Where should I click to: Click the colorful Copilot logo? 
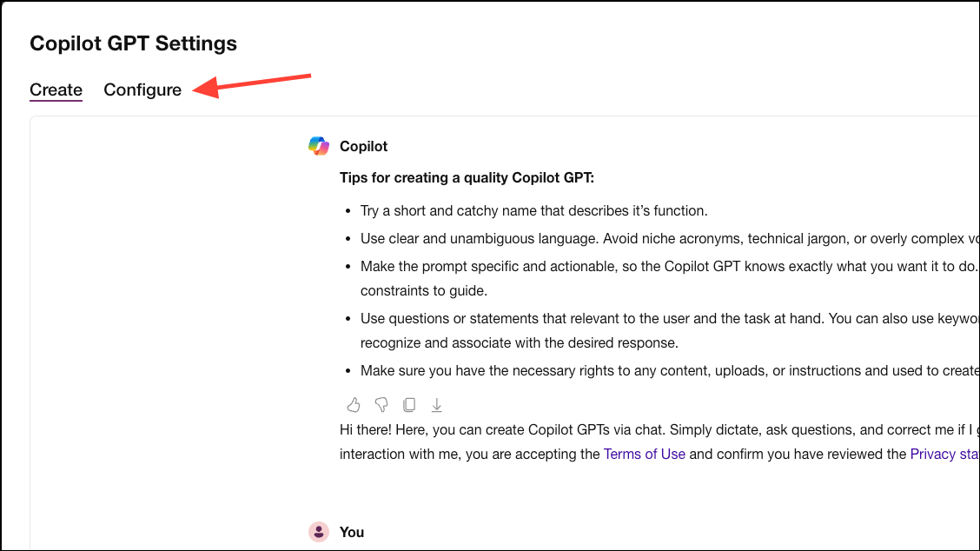(318, 145)
